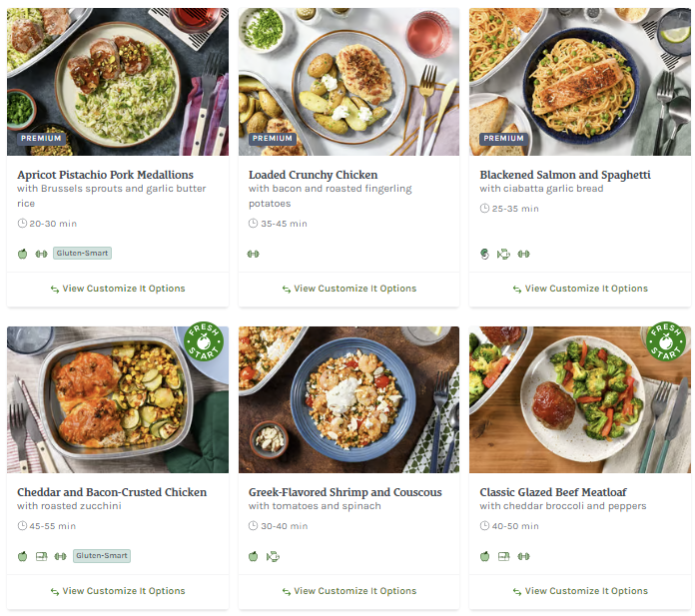Expand Customize It Options for Apricot Pistachio Pork Medallions
695x616 pixels.
(118, 289)
